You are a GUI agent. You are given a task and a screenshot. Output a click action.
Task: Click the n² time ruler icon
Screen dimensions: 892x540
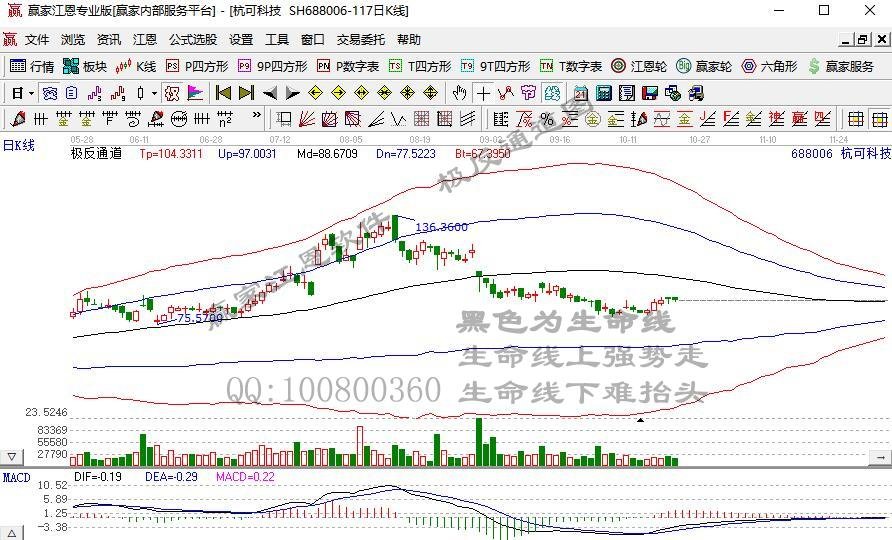pos(225,119)
